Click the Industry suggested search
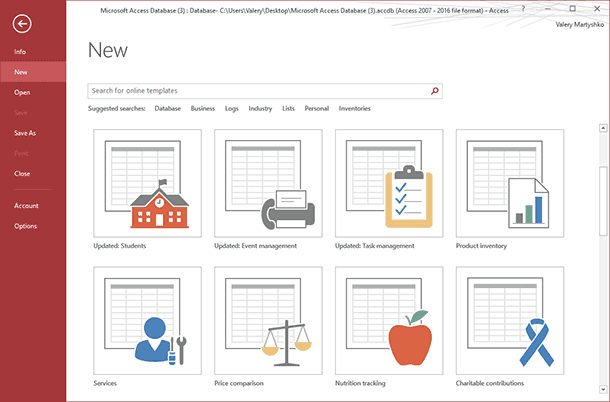Image resolution: width=610 pixels, height=402 pixels. (x=260, y=109)
